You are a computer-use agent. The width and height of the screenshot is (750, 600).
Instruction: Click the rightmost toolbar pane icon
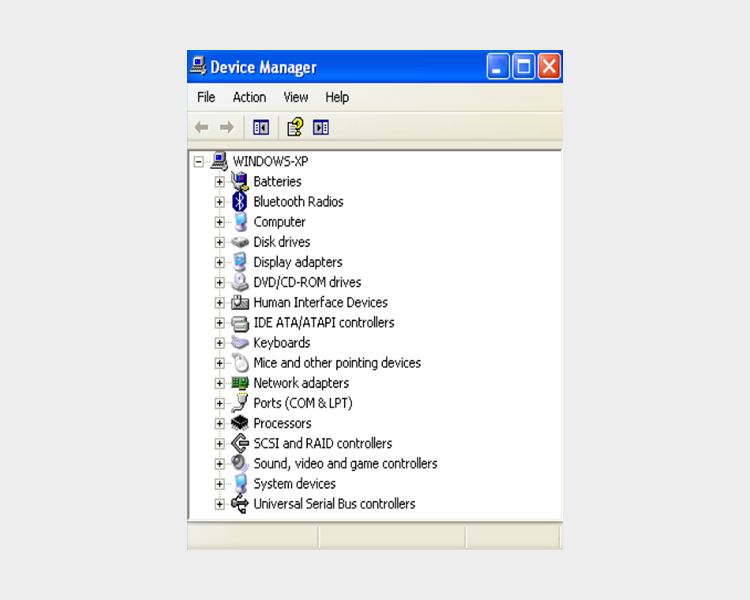[321, 127]
